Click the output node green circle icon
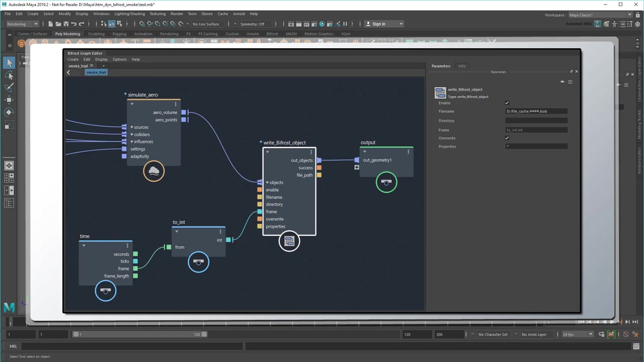The image size is (644, 362). point(386,182)
